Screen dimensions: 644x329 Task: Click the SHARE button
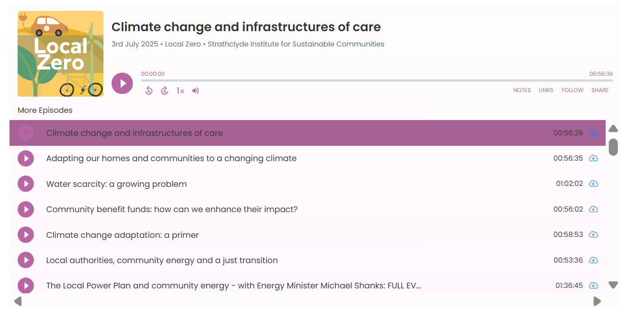(600, 90)
